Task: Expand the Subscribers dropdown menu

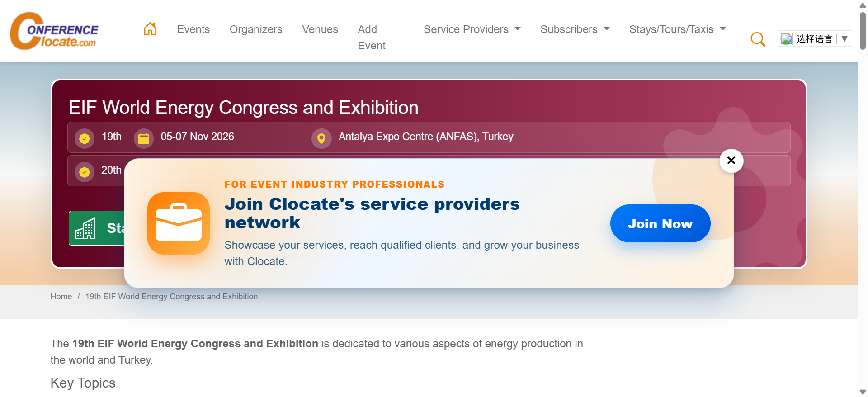Action: click(575, 29)
